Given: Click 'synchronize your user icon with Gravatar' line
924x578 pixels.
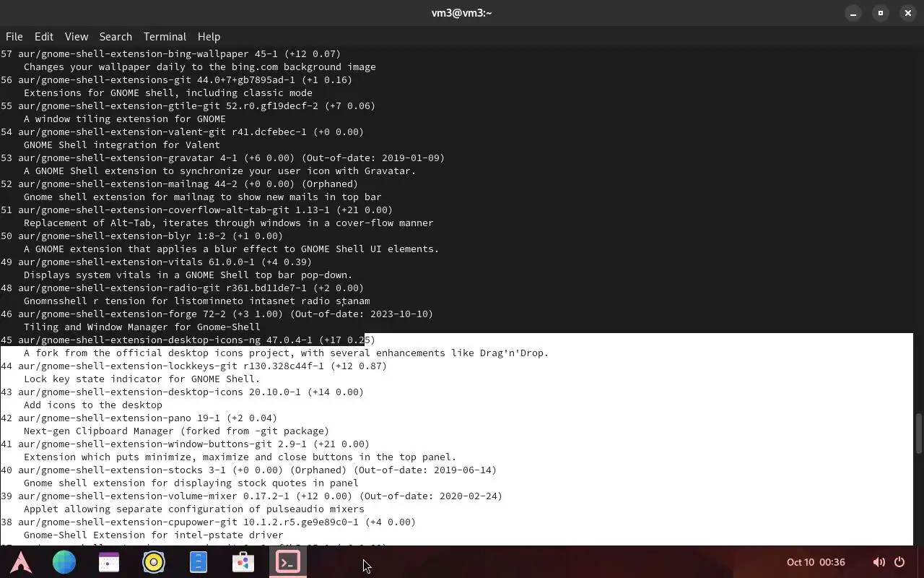Looking at the screenshot, I should [x=220, y=171].
